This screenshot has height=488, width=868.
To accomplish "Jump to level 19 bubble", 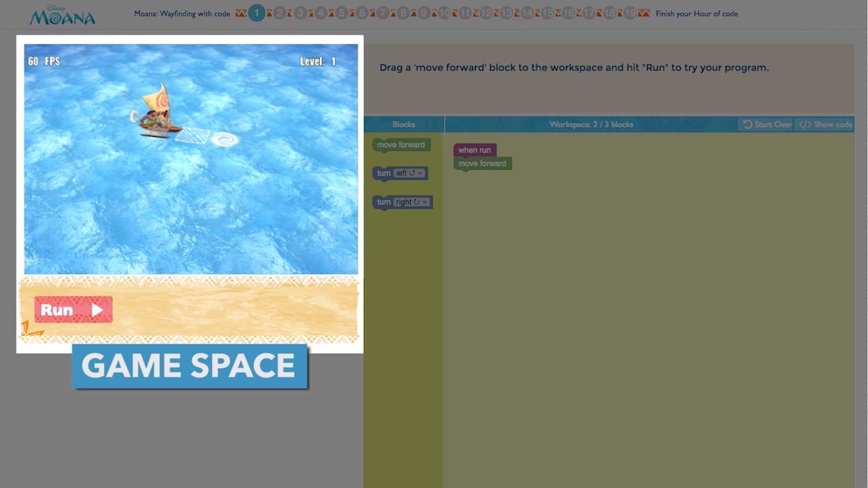I will click(x=629, y=13).
